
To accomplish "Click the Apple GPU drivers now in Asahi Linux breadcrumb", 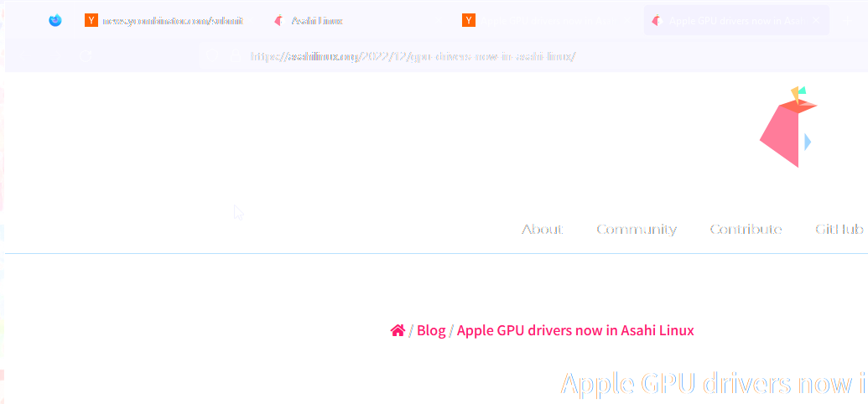I will [575, 331].
